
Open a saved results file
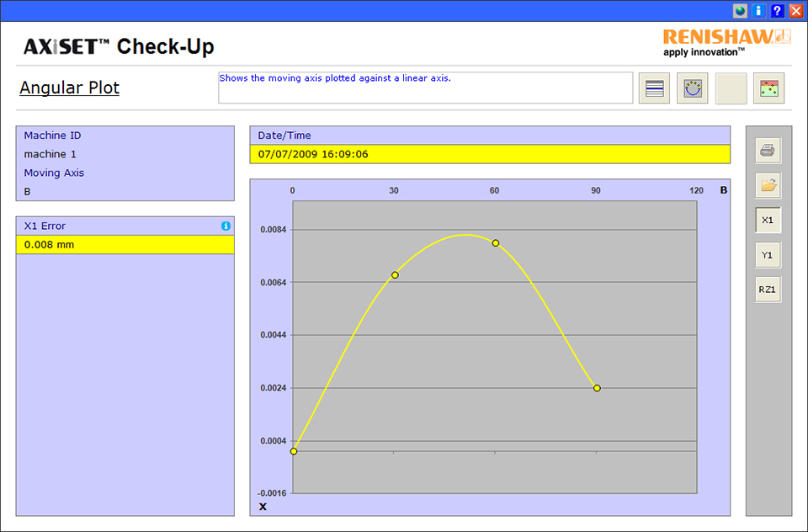point(768,185)
